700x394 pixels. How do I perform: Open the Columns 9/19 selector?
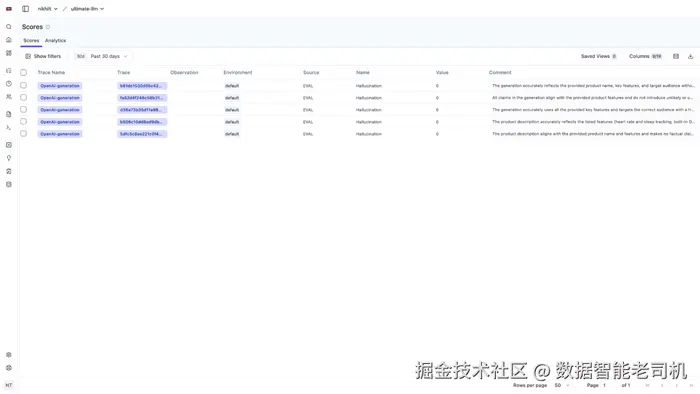pos(645,56)
